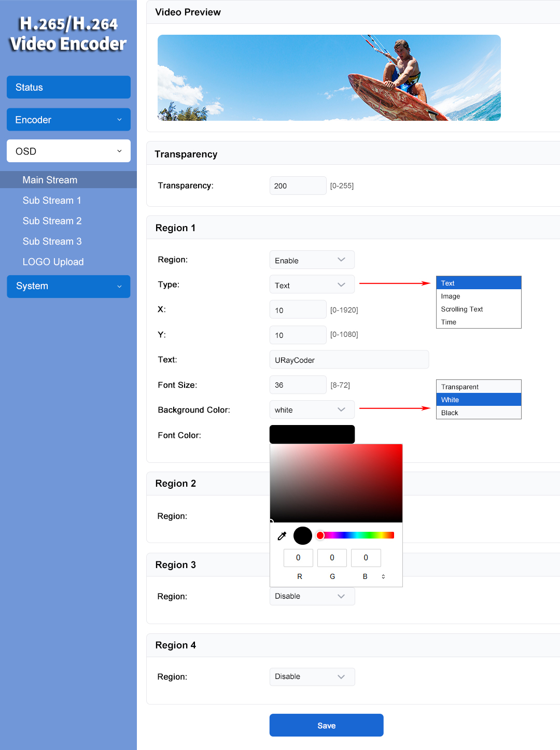The height and width of the screenshot is (750, 560).
Task: Open the Region 3 Disable dropdown
Action: [x=312, y=596]
